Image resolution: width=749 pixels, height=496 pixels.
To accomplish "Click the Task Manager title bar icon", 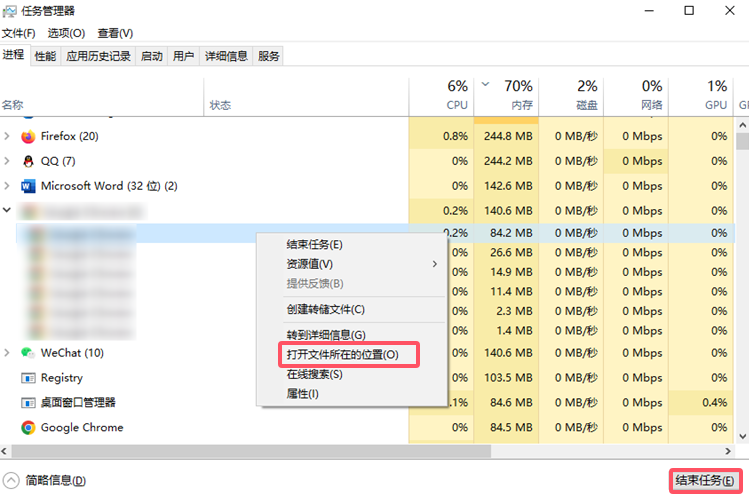I will pyautogui.click(x=9, y=11).
